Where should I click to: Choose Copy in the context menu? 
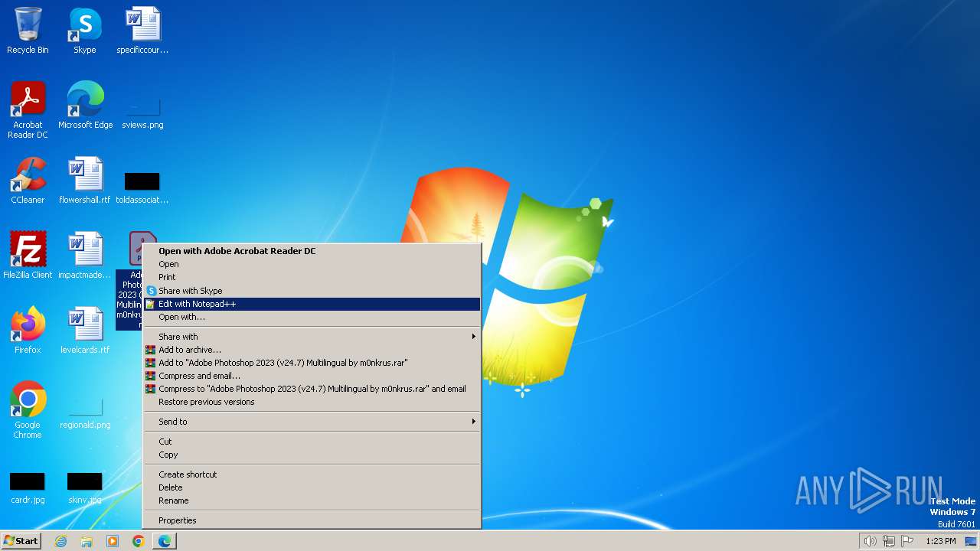[x=312, y=455]
